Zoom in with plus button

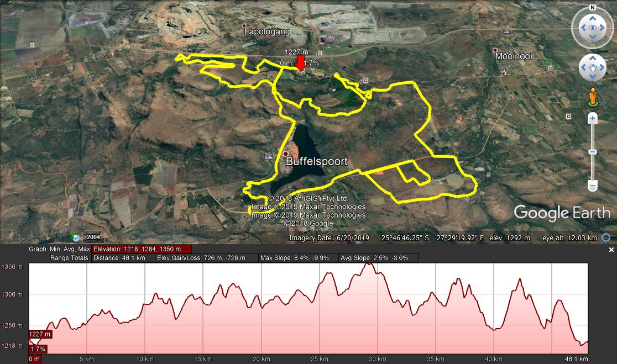[x=593, y=118]
